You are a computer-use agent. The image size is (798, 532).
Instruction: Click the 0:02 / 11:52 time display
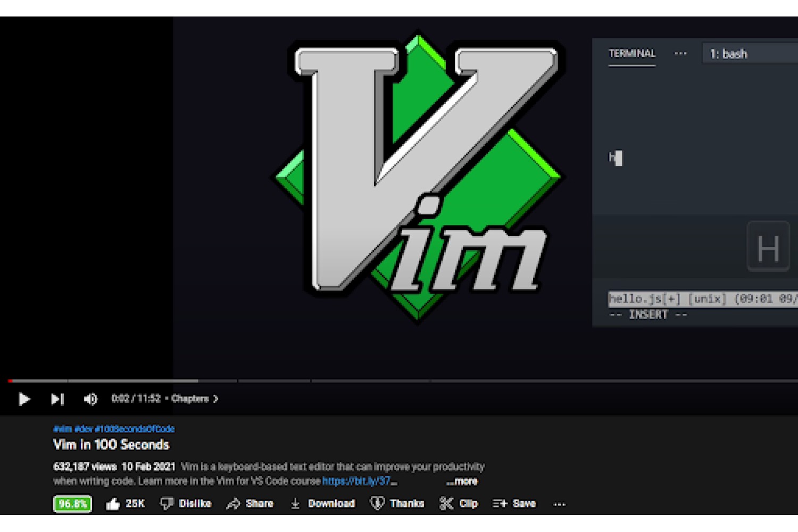pos(136,398)
